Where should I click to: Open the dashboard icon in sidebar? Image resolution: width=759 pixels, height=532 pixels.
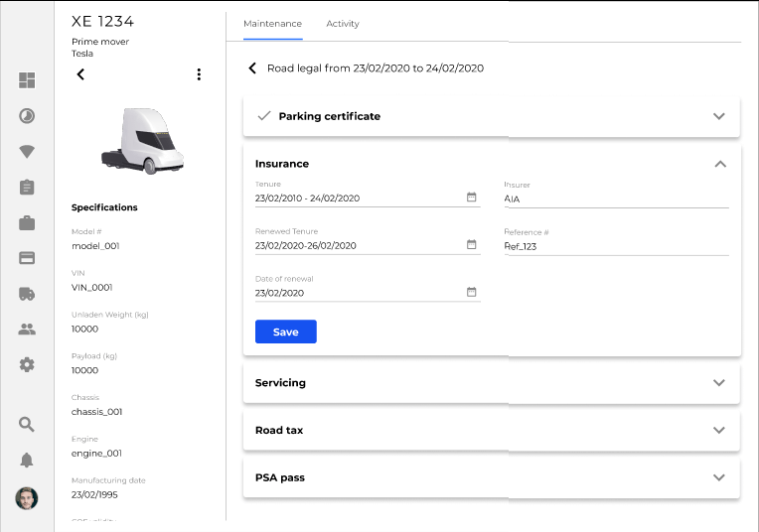coord(27,80)
